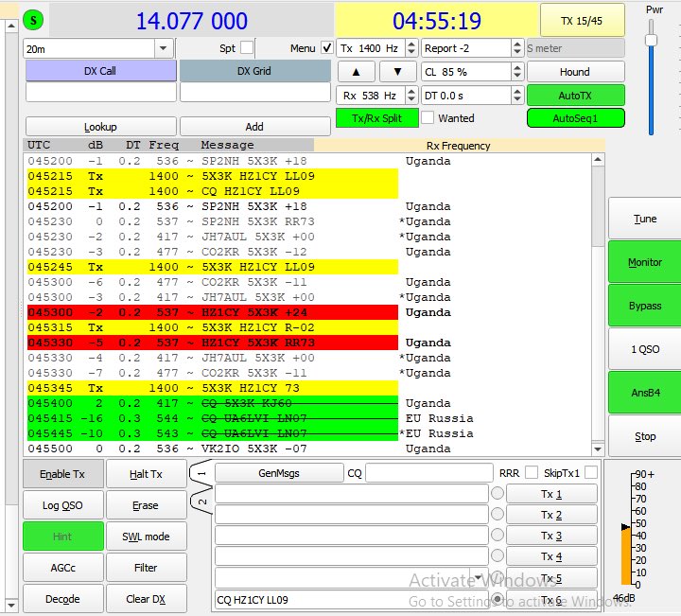681x616 pixels.
Task: Click the Clear DX button
Action: tap(147, 599)
